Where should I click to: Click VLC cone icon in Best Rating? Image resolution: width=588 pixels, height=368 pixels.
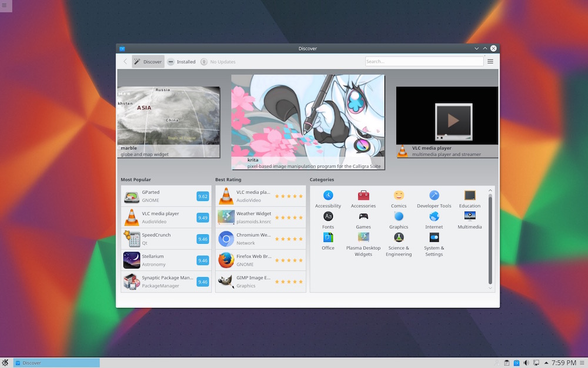pyautogui.click(x=226, y=196)
